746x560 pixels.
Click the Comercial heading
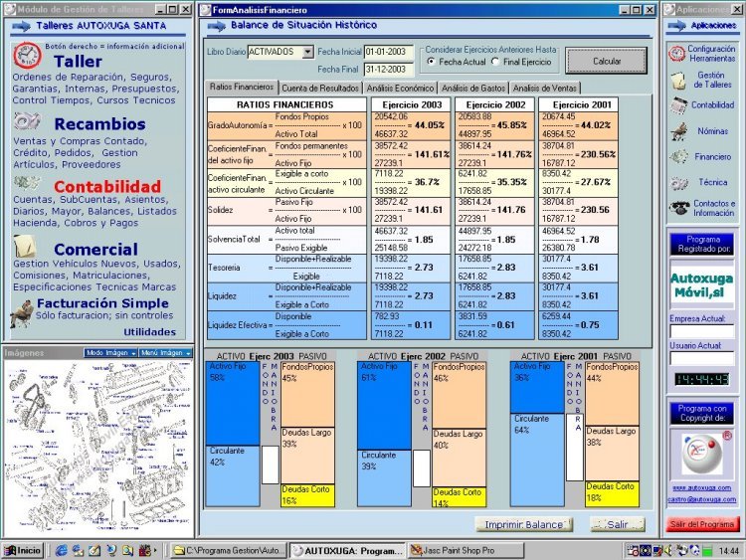tap(96, 250)
